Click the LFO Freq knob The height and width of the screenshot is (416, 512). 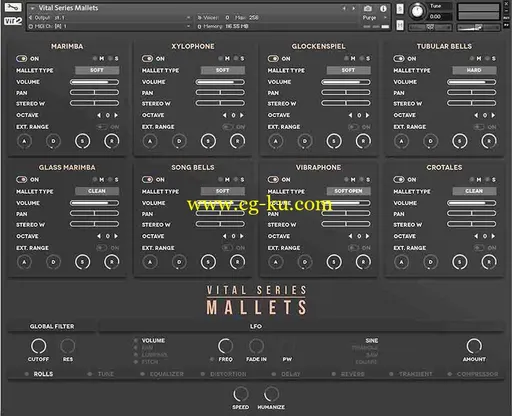click(x=225, y=346)
